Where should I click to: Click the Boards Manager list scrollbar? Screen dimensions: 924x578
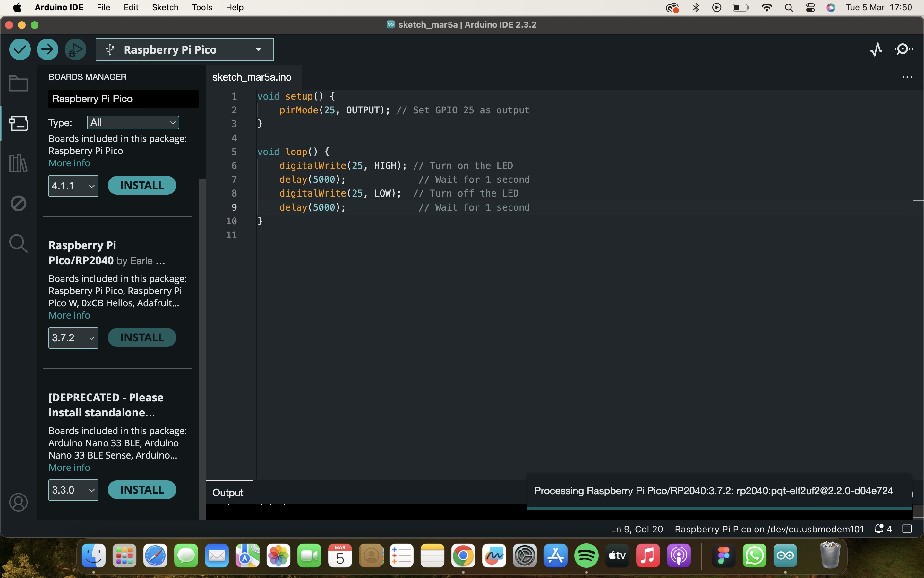[202, 349]
